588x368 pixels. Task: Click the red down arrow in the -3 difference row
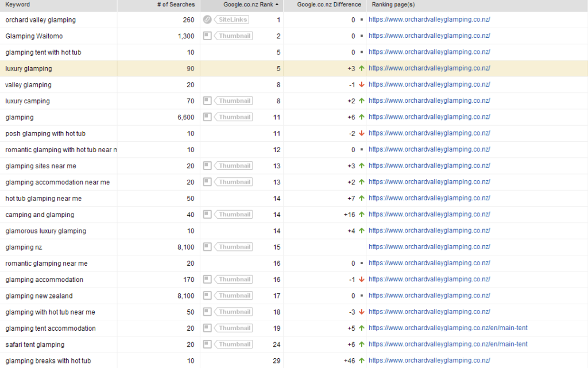pos(362,312)
